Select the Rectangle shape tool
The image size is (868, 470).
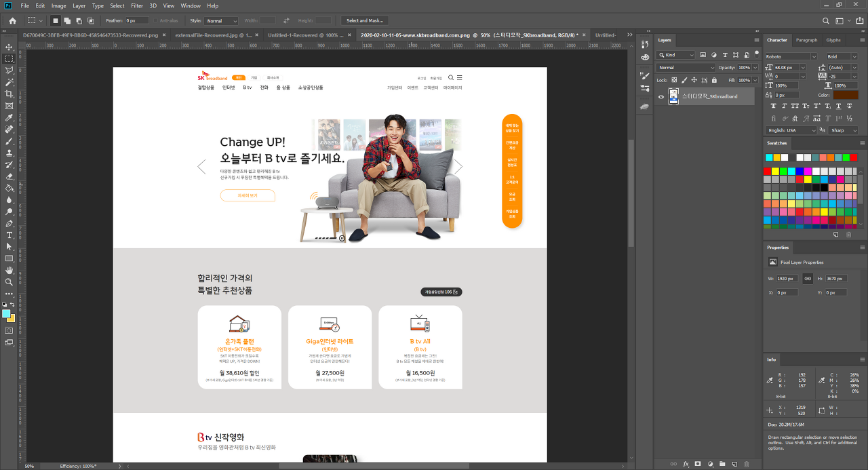tap(9, 258)
